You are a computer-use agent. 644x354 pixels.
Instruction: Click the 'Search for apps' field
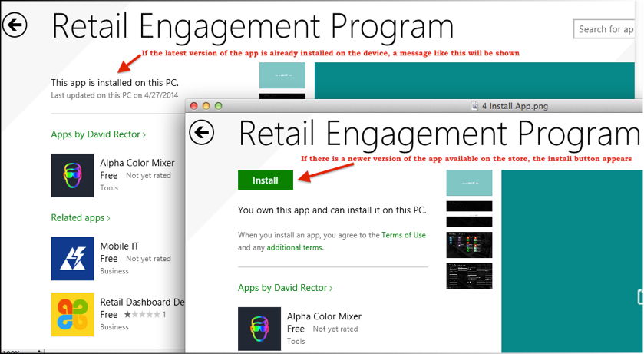click(x=605, y=29)
